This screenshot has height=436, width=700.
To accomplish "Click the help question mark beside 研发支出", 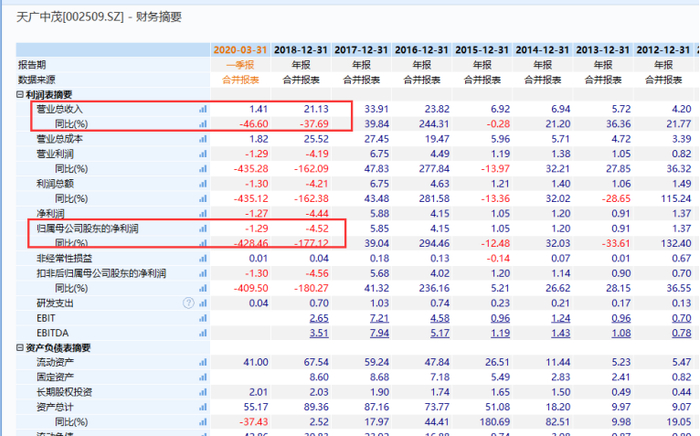I will pyautogui.click(x=188, y=303).
